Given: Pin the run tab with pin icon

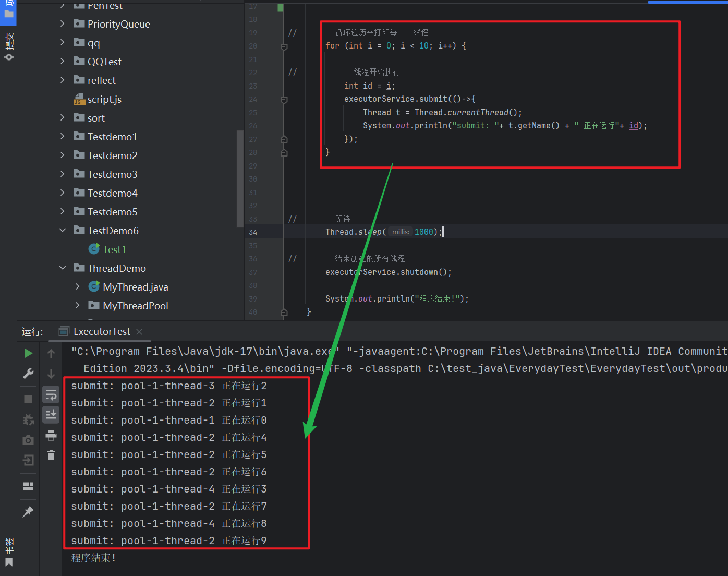Looking at the screenshot, I should click(28, 512).
